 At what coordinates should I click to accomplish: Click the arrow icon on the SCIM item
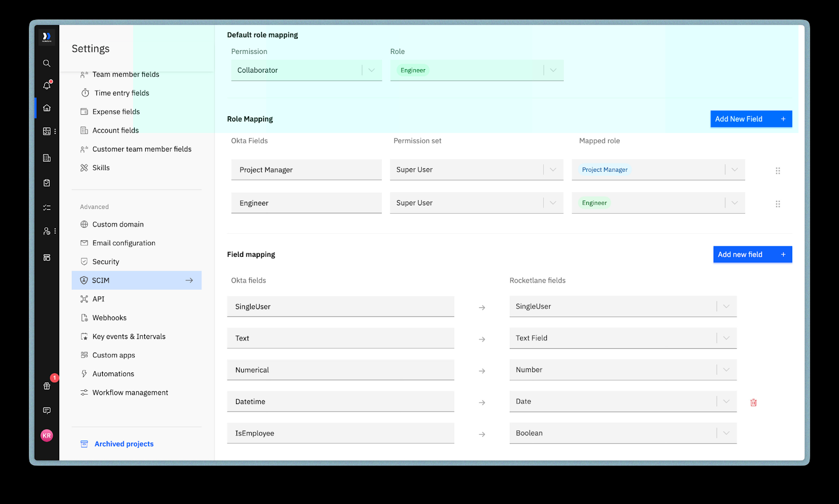[x=189, y=280]
